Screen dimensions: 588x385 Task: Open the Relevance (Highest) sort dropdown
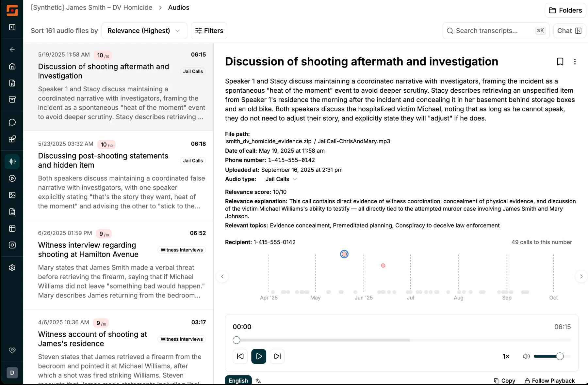pos(144,31)
